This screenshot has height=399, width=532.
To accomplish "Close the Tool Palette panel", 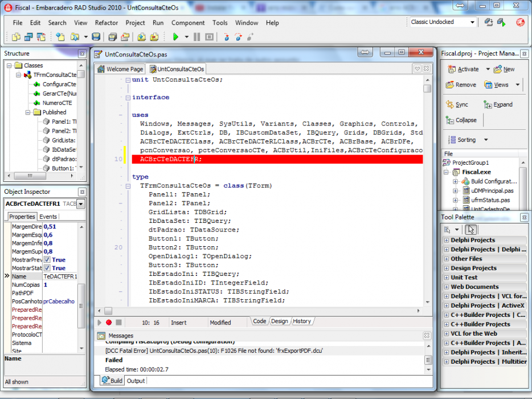I will coord(524,217).
